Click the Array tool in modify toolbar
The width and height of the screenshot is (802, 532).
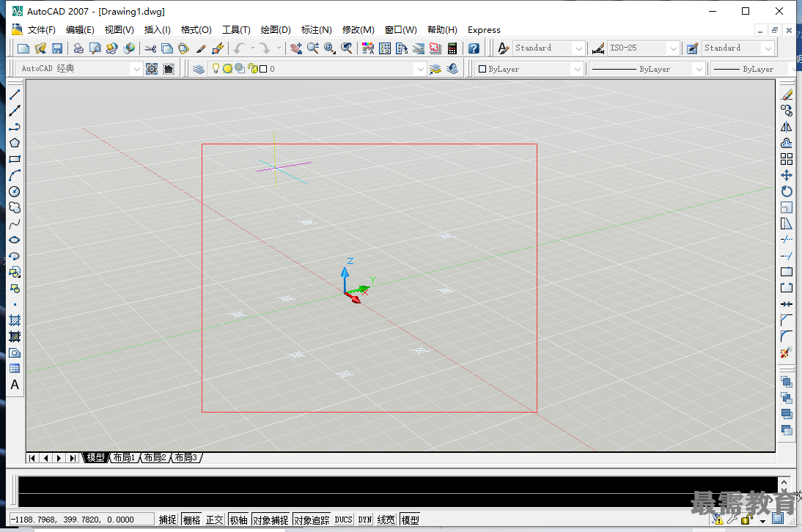[787, 159]
